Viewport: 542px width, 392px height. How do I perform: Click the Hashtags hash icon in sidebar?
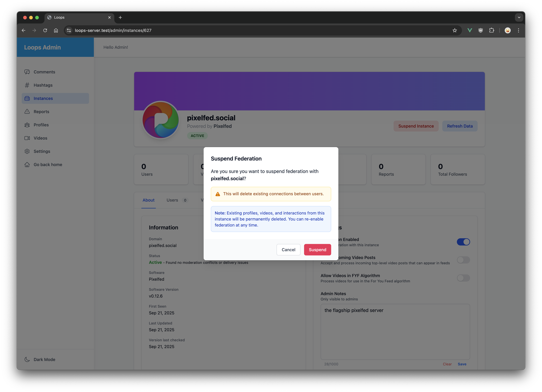(x=27, y=85)
